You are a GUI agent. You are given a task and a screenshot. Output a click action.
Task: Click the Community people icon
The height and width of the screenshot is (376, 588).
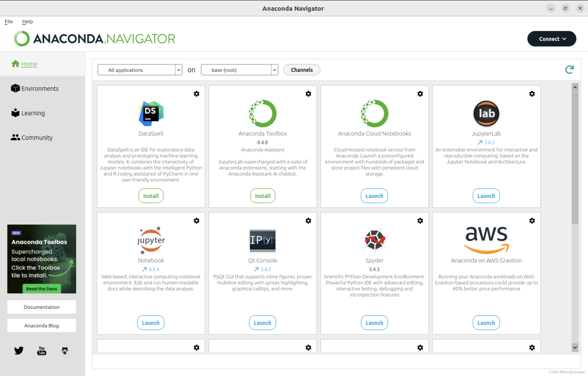pos(15,137)
